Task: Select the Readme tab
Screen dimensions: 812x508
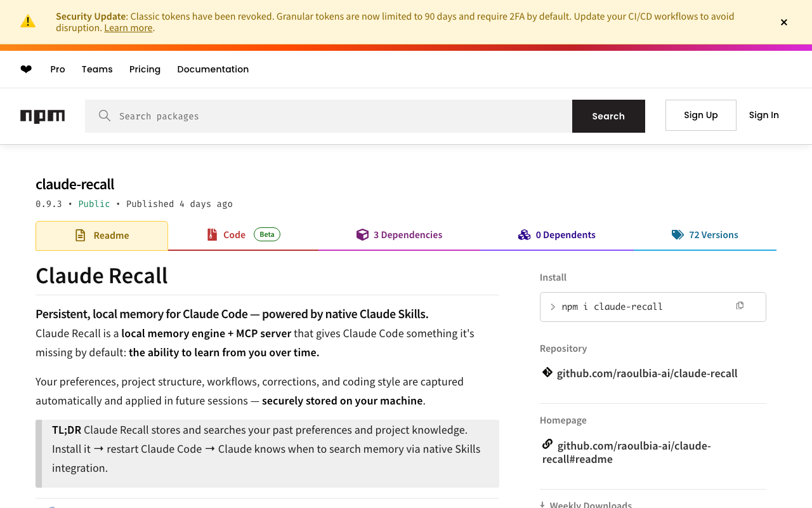Action: (101, 236)
